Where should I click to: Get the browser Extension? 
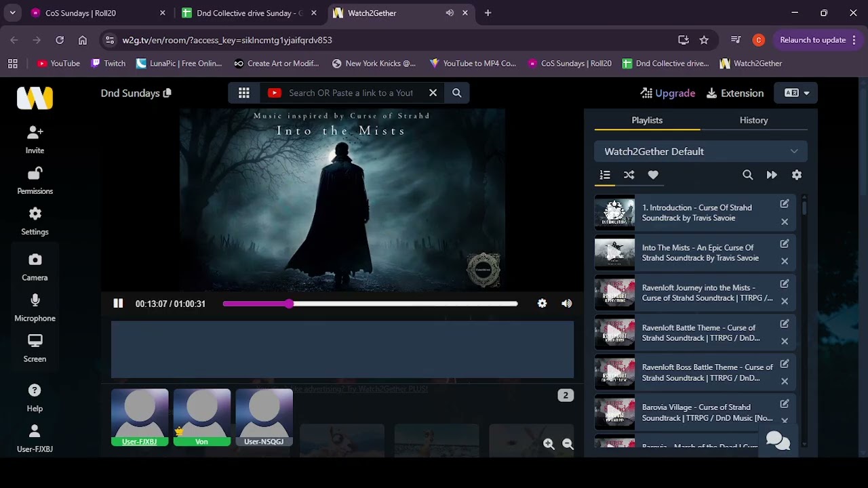pos(735,93)
